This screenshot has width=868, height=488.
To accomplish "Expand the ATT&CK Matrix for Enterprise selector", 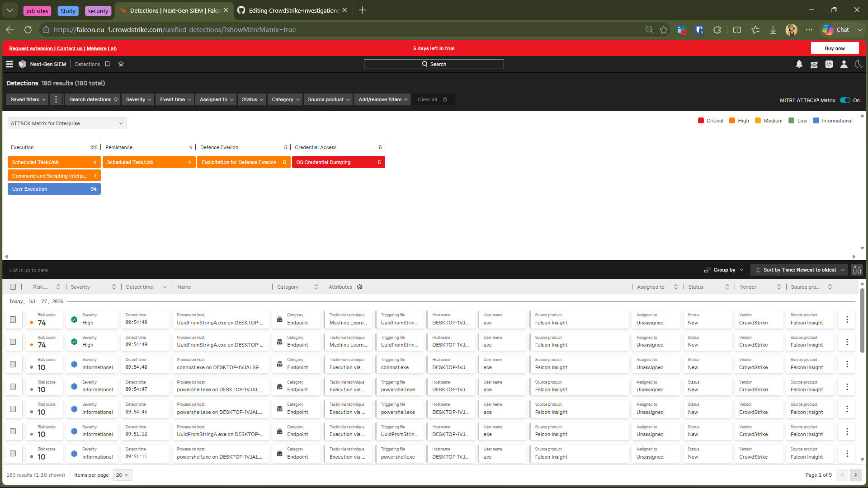I will tap(67, 123).
